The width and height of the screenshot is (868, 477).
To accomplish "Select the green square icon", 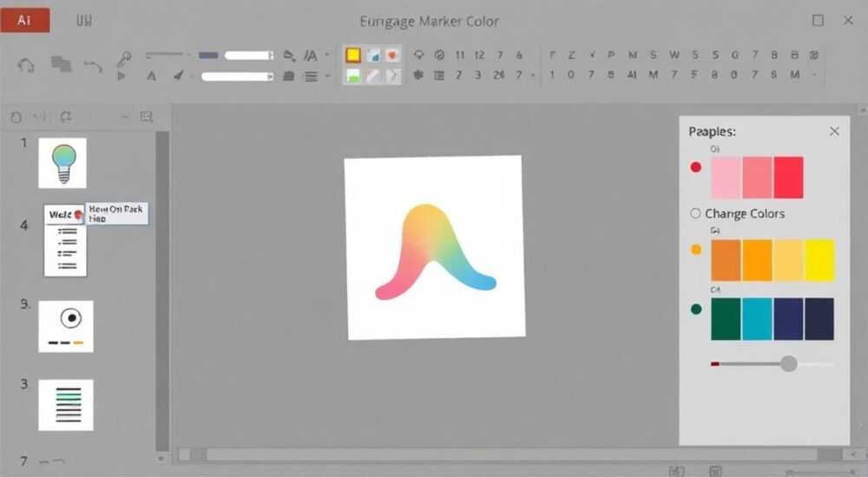I will (x=353, y=75).
